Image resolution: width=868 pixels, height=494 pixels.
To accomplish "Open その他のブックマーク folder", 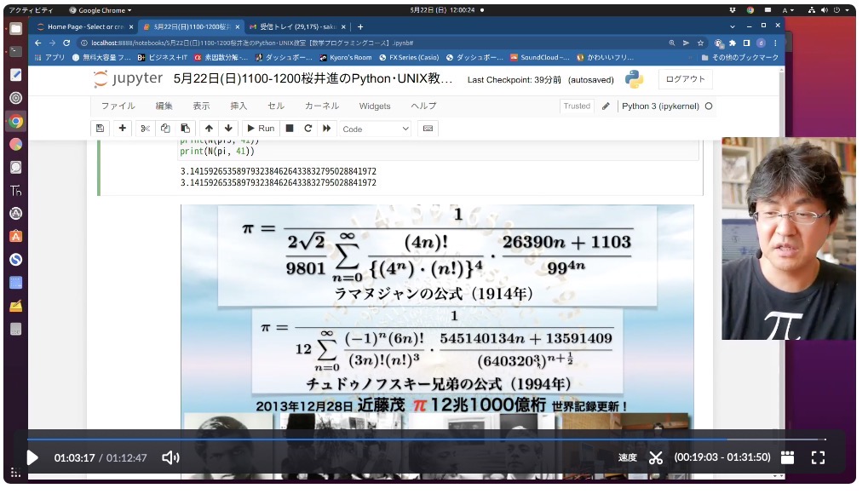I will click(x=739, y=57).
